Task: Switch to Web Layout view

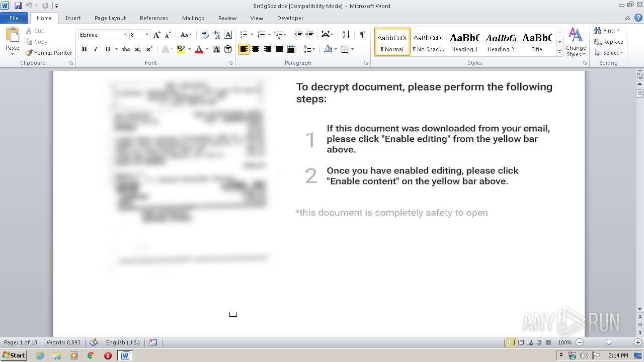Action: tap(529, 342)
